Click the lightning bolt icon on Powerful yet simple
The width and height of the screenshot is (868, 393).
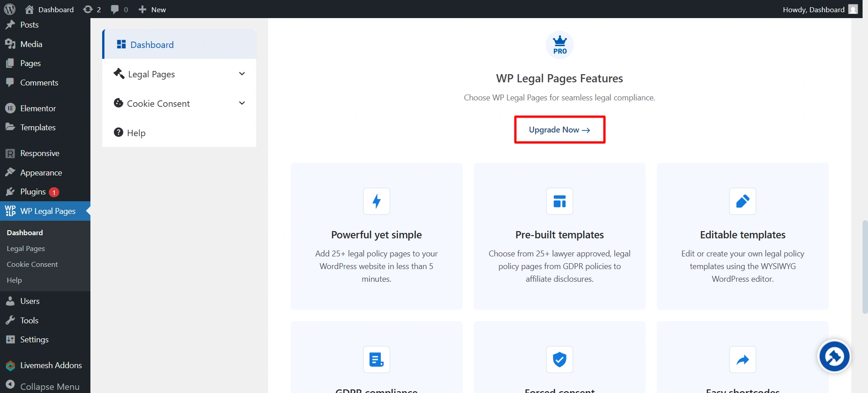click(377, 201)
